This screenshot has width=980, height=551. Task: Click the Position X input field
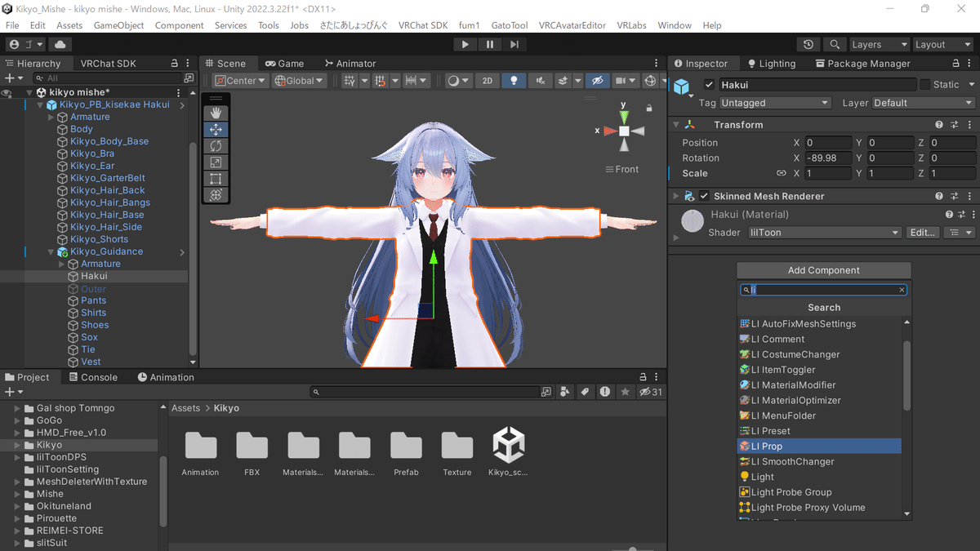828,143
